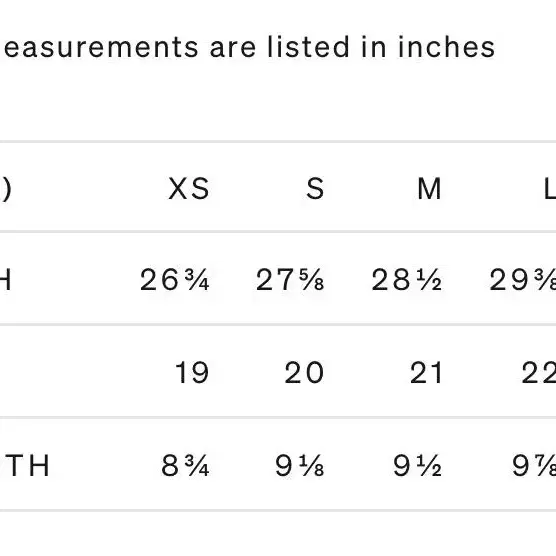Click the row label ending in 'TH'
The height and width of the screenshot is (556, 556).
pos(24,466)
